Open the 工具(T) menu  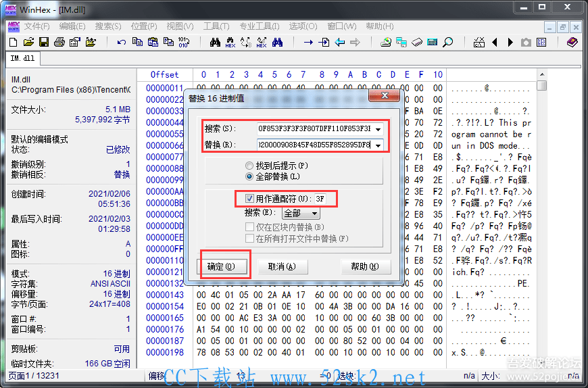pyautogui.click(x=216, y=26)
